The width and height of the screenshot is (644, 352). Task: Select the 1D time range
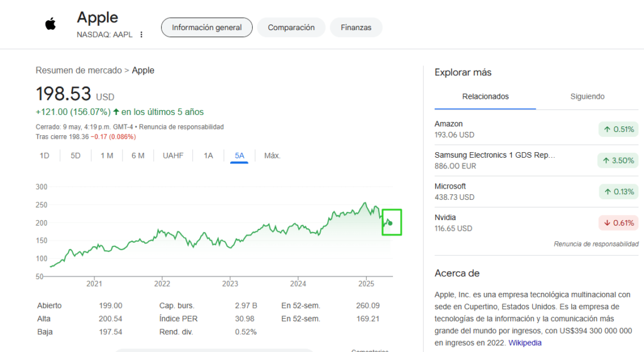tap(45, 156)
